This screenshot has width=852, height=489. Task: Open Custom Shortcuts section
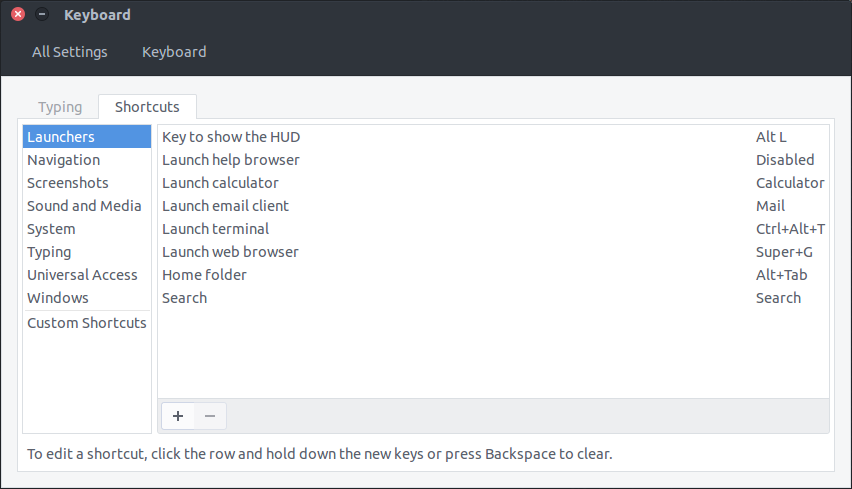[87, 323]
